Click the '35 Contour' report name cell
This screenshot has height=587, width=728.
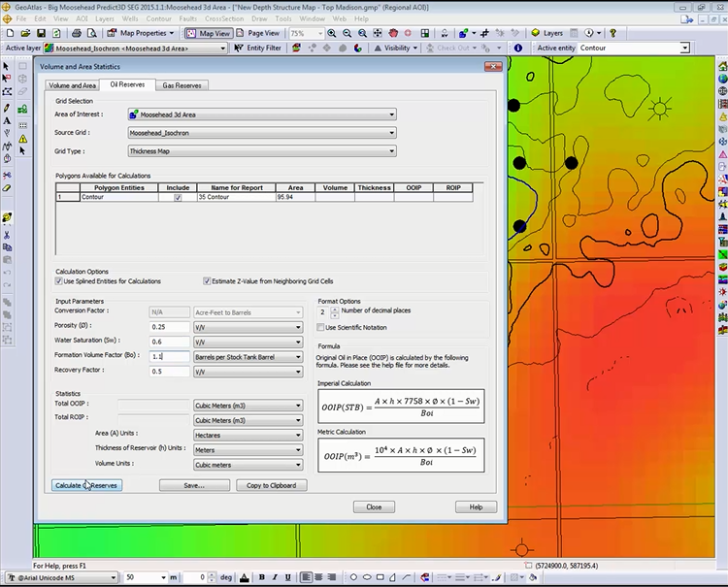pyautogui.click(x=236, y=197)
